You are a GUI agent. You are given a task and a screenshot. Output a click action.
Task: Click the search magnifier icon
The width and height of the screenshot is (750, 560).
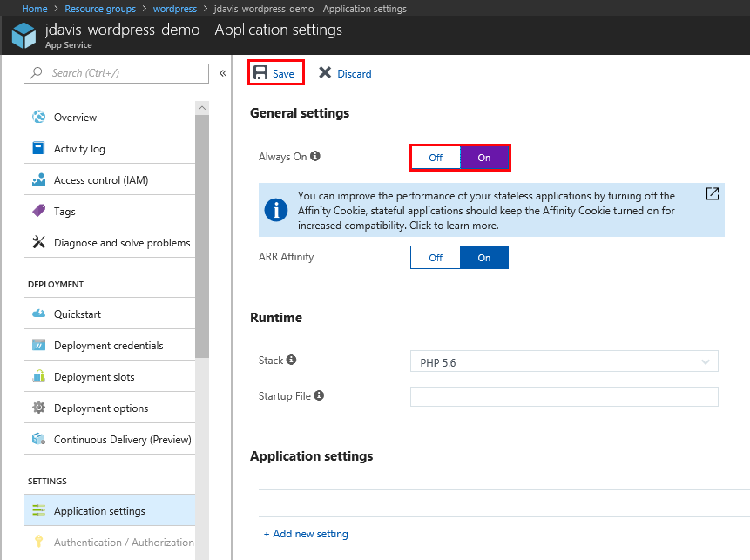point(36,72)
